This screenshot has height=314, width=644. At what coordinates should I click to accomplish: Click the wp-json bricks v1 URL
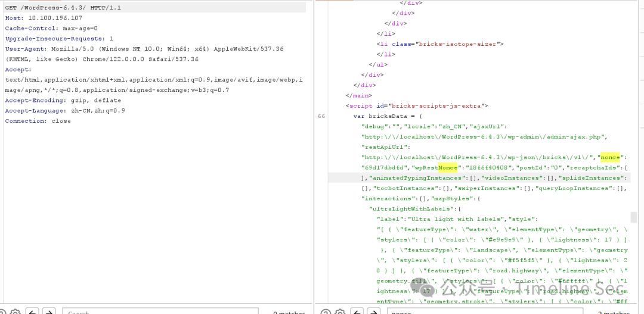[x=478, y=157]
